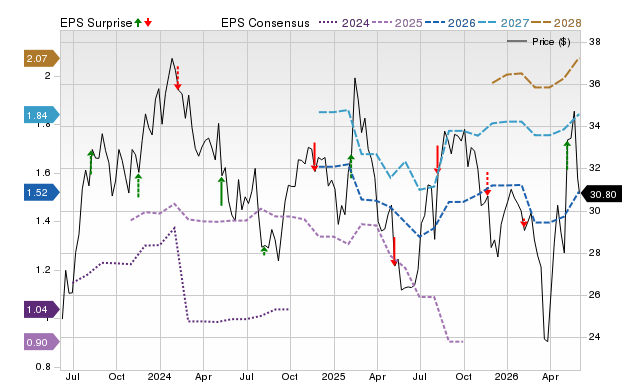Click the 24 label on the price axis

point(595,337)
